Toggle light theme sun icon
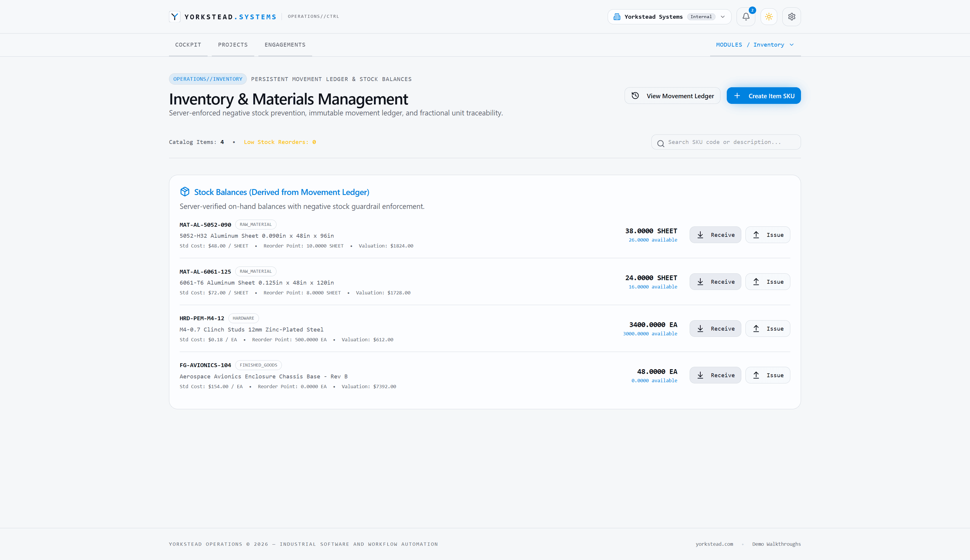This screenshot has width=970, height=560. click(x=769, y=17)
